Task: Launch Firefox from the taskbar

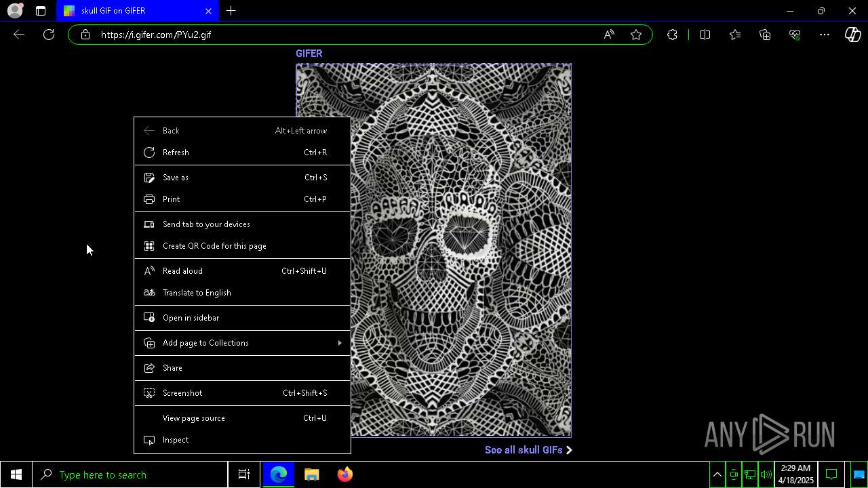Action: [345, 474]
